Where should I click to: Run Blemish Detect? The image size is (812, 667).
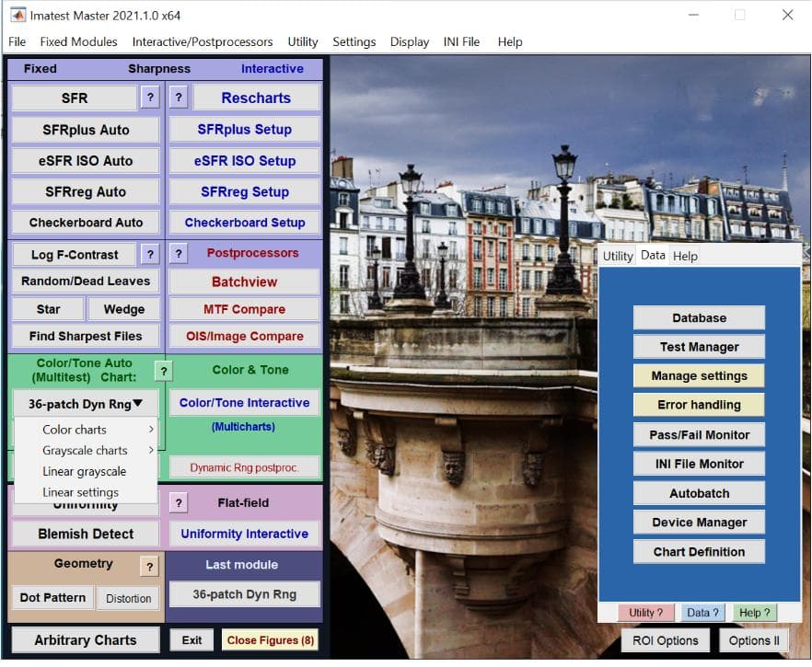(86, 534)
